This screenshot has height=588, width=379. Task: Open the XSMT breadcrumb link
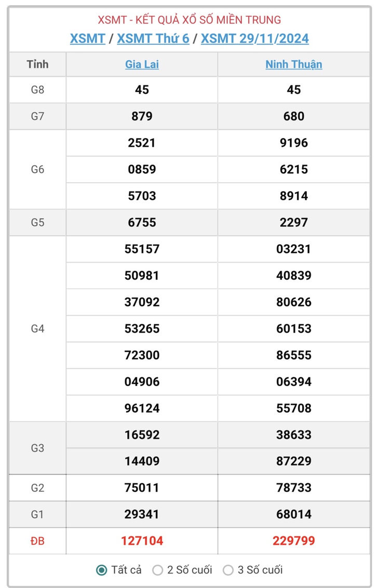tap(87, 38)
